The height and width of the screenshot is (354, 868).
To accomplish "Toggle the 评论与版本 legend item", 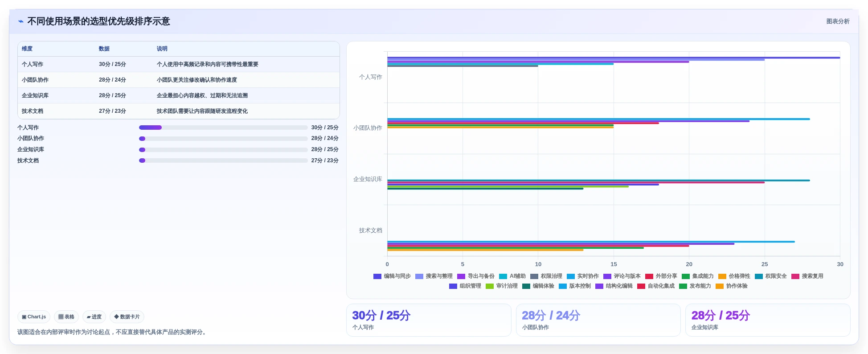I will tap(622, 276).
